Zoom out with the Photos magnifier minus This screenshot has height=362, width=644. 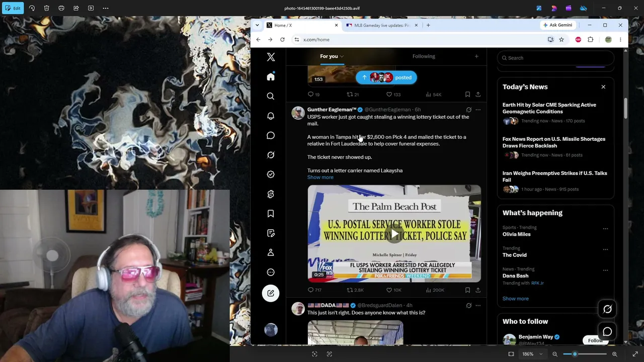pos(555,354)
